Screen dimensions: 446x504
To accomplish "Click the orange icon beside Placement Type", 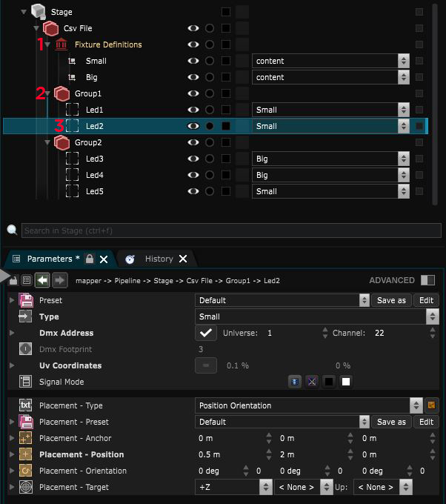I will pyautogui.click(x=431, y=405).
